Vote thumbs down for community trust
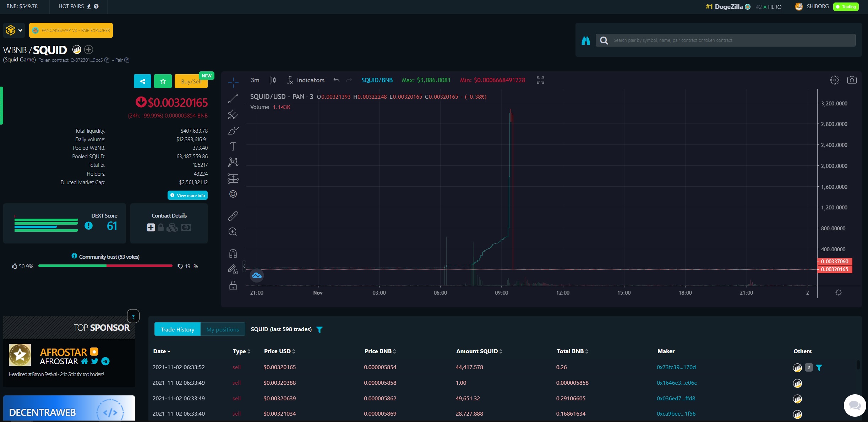 click(x=180, y=266)
